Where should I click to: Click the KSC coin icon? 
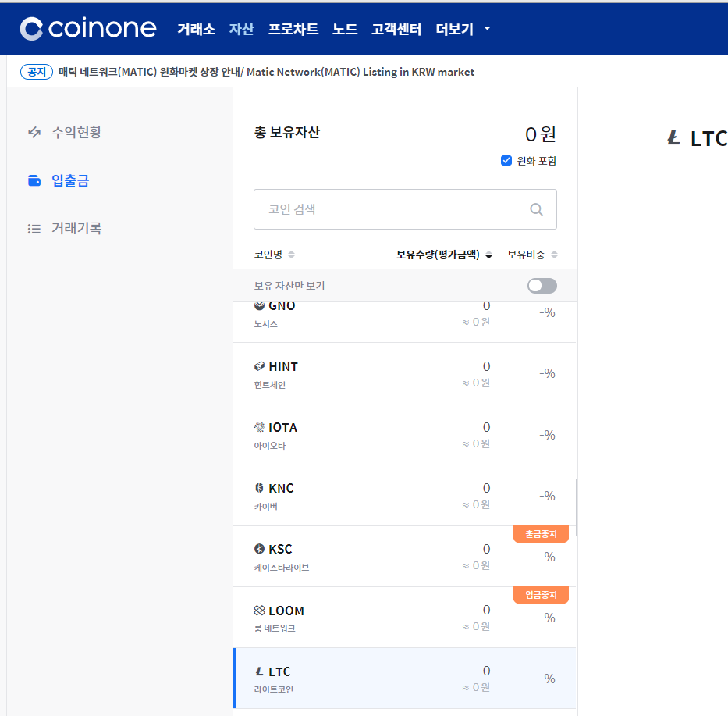point(260,549)
